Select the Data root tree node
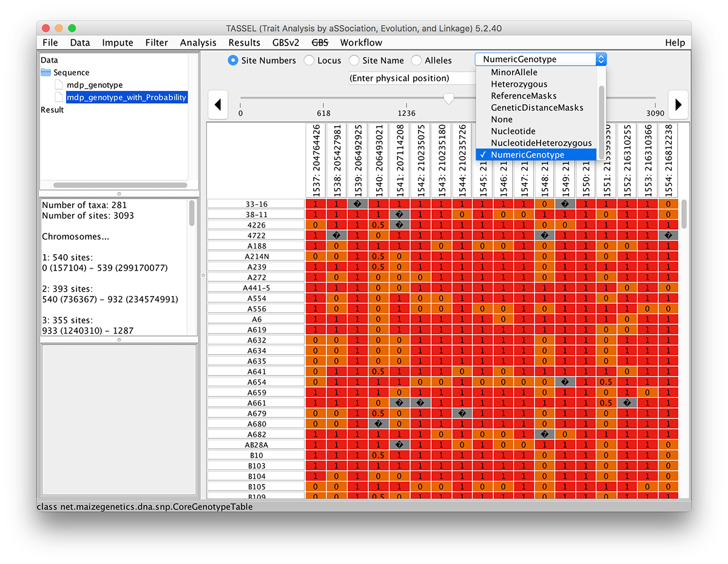Screen dimensions: 728x564 pos(49,60)
